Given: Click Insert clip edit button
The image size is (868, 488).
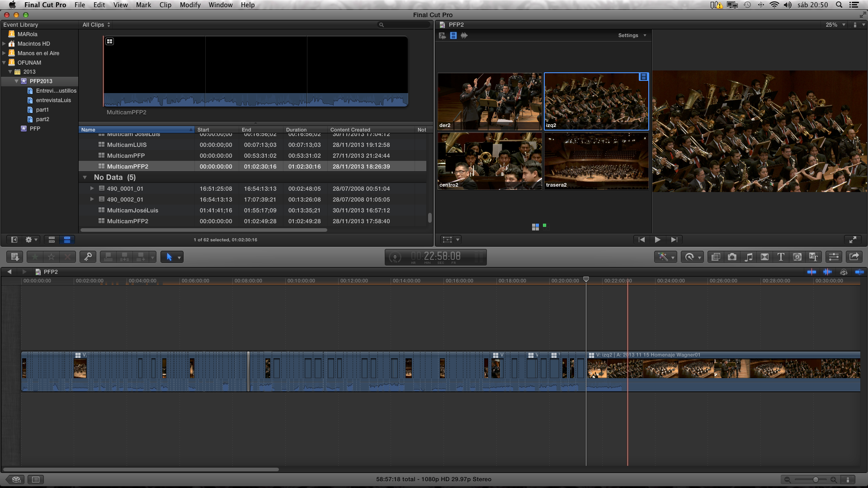Looking at the screenshot, I should (125, 257).
